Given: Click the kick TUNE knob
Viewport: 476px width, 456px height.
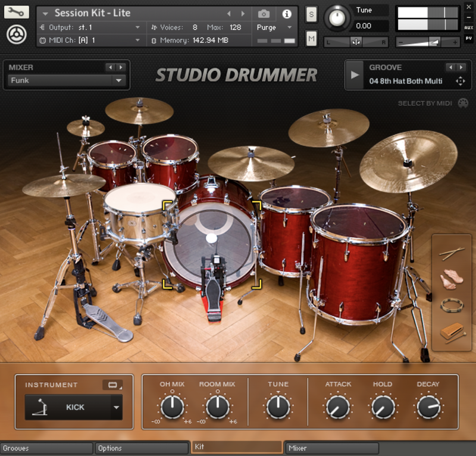Looking at the screenshot, I should pos(278,407).
